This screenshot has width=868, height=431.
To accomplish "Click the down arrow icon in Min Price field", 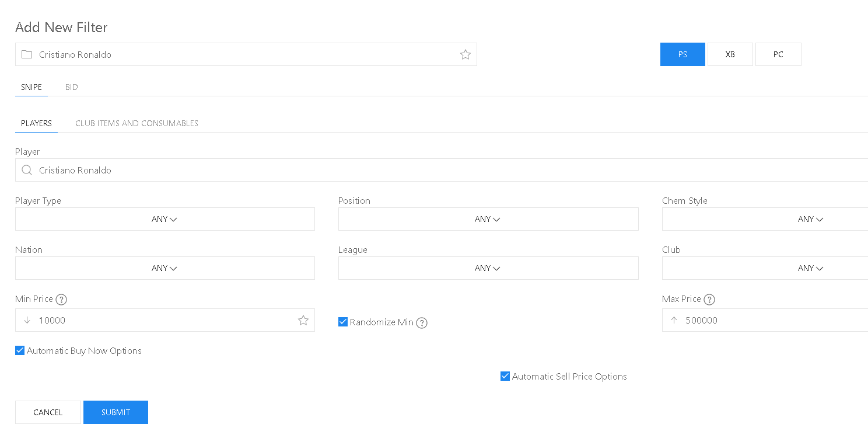I will [x=27, y=320].
